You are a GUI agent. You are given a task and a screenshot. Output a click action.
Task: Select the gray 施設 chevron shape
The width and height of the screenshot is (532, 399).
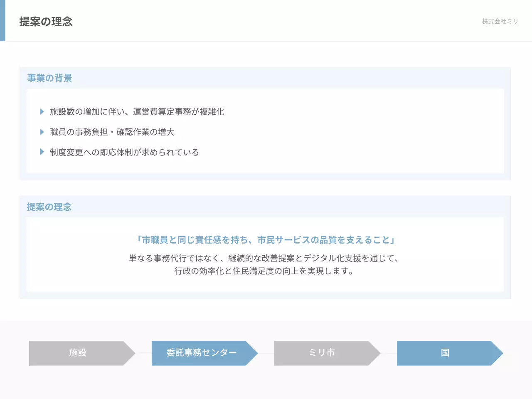pos(78,353)
